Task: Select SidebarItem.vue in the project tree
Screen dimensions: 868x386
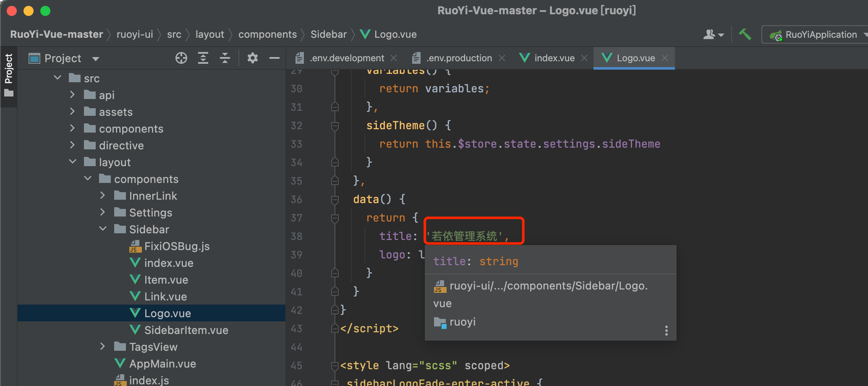Action: click(x=186, y=330)
